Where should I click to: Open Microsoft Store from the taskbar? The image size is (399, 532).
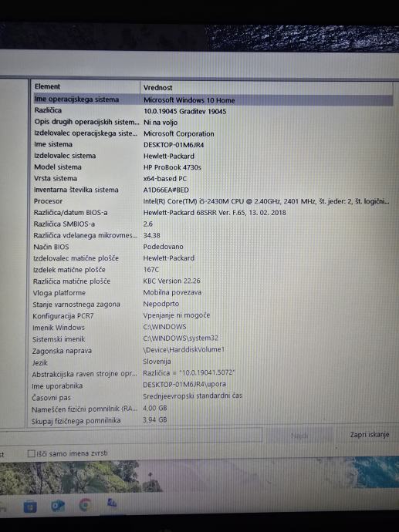tap(30, 507)
